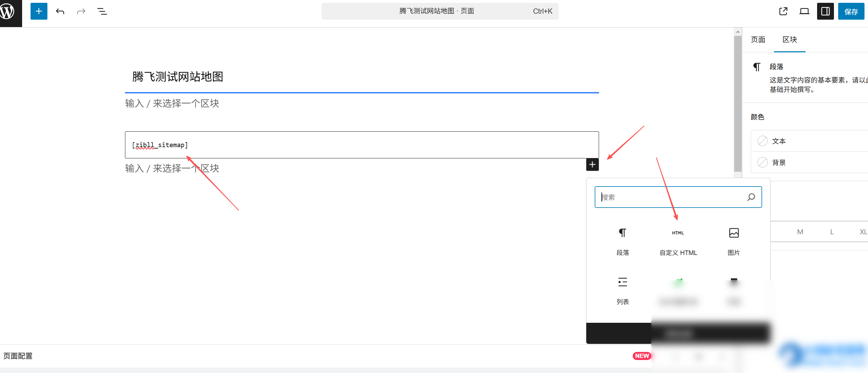Expand the 页面配置 panel
Viewport: 868px width, 373px height.
point(18,356)
